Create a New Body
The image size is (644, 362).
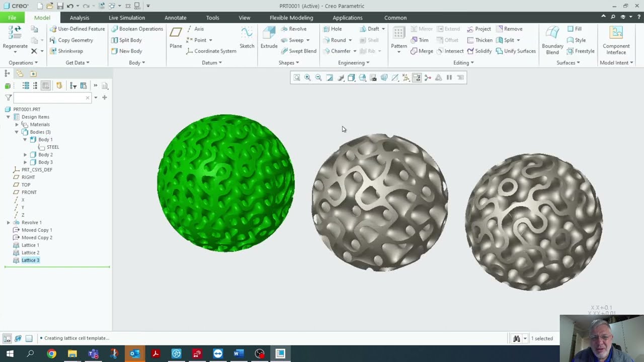pos(126,51)
